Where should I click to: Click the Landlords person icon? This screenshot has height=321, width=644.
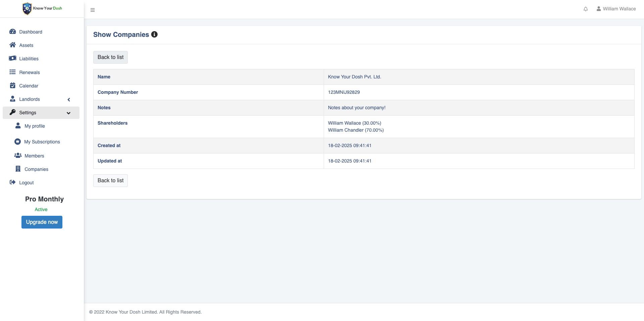(x=13, y=99)
